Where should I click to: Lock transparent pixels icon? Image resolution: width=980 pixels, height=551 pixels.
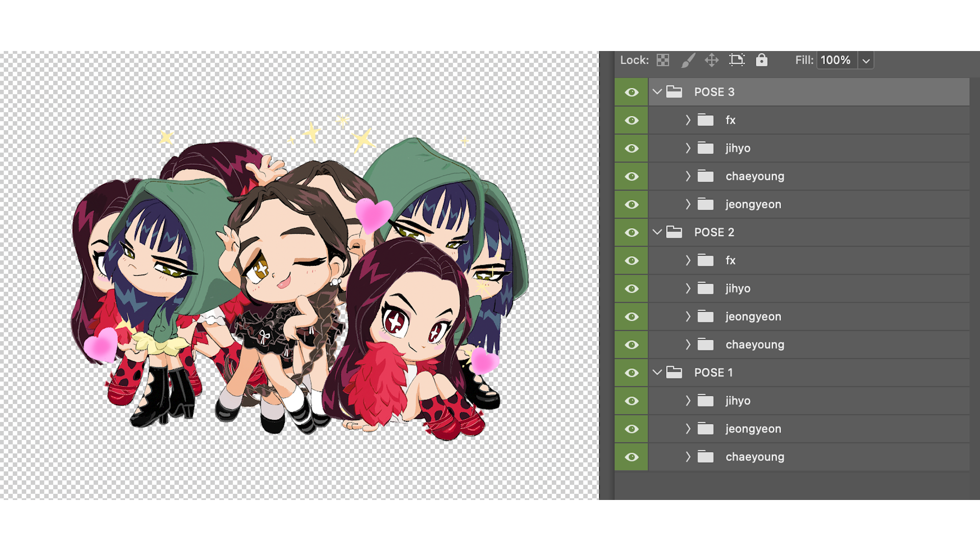pyautogui.click(x=663, y=60)
